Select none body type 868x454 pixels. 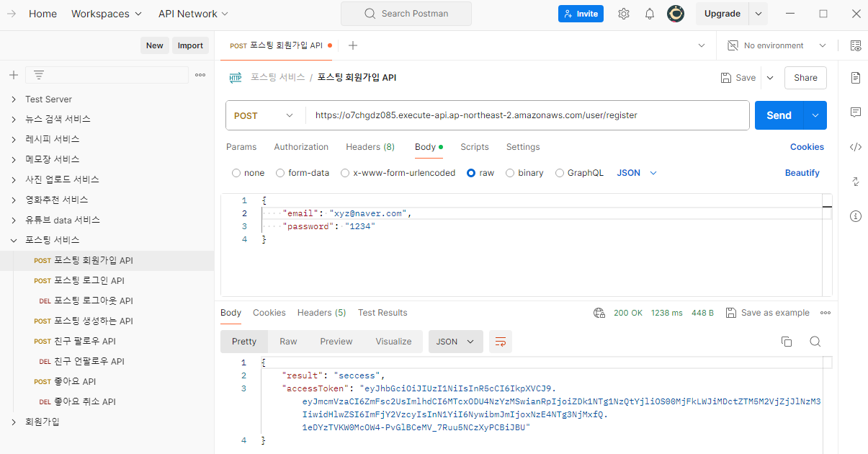point(236,173)
